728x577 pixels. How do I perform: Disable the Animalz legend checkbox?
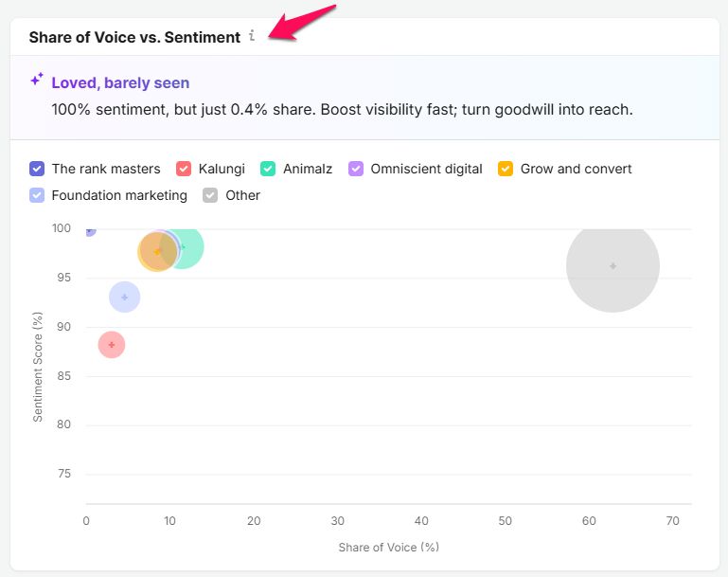[x=268, y=169]
